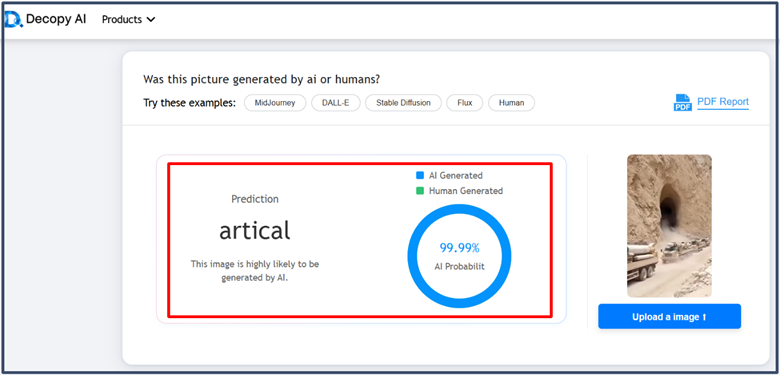This screenshot has height=375, width=780.
Task: Click the blue AI Generated legend square
Action: (x=420, y=176)
